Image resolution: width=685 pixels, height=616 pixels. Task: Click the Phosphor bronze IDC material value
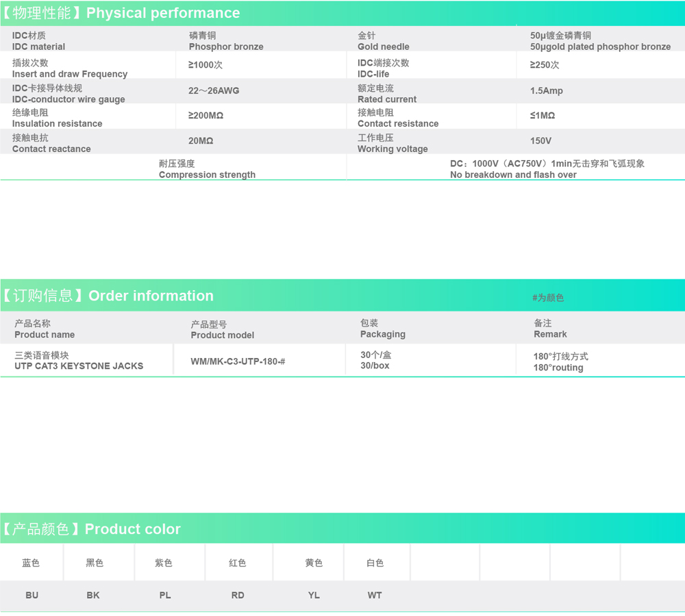tap(226, 47)
